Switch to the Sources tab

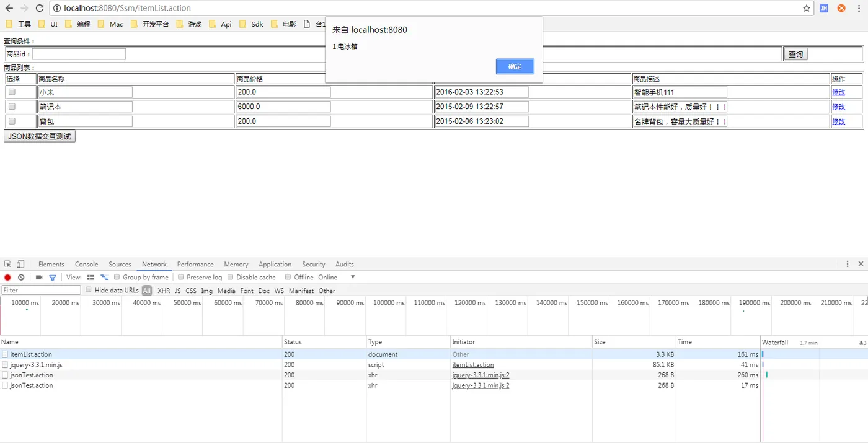click(120, 264)
